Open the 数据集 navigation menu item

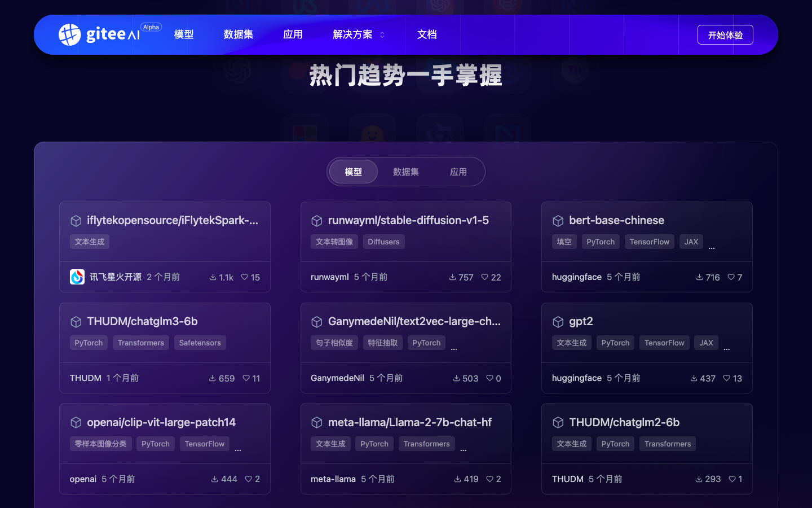point(239,34)
